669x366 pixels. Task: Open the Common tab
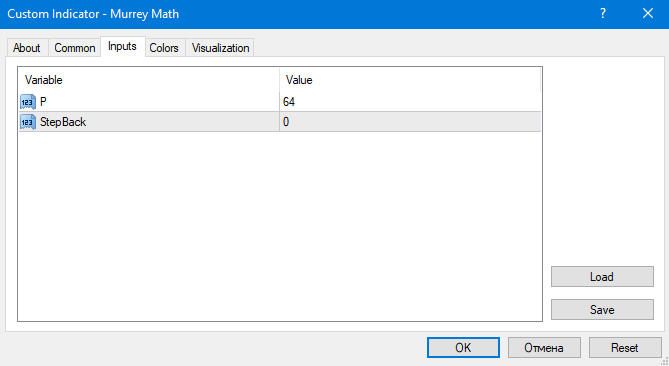pos(75,48)
